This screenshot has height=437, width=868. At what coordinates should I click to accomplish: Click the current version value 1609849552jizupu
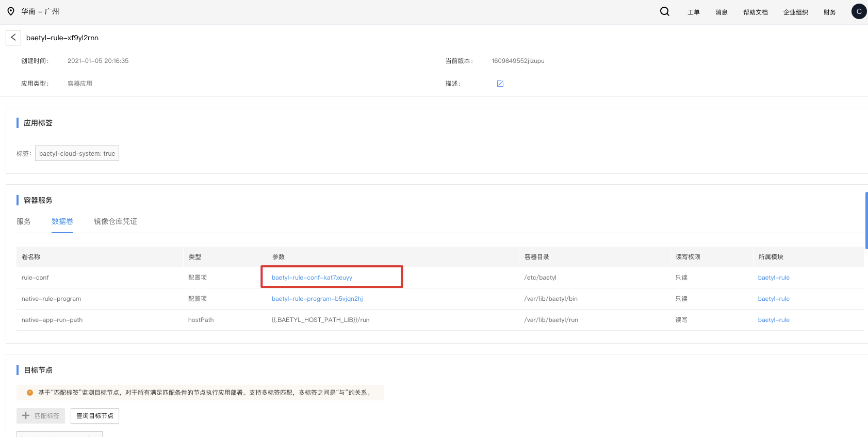coord(518,61)
